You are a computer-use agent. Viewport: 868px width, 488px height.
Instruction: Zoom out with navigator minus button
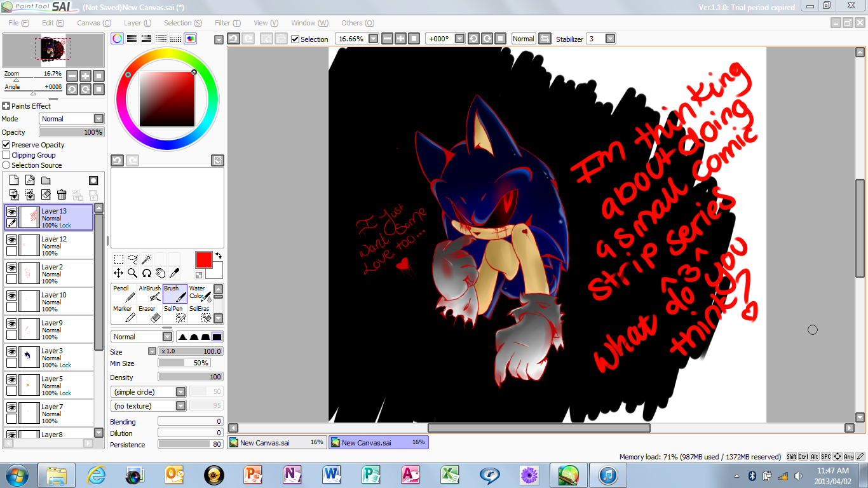72,75
